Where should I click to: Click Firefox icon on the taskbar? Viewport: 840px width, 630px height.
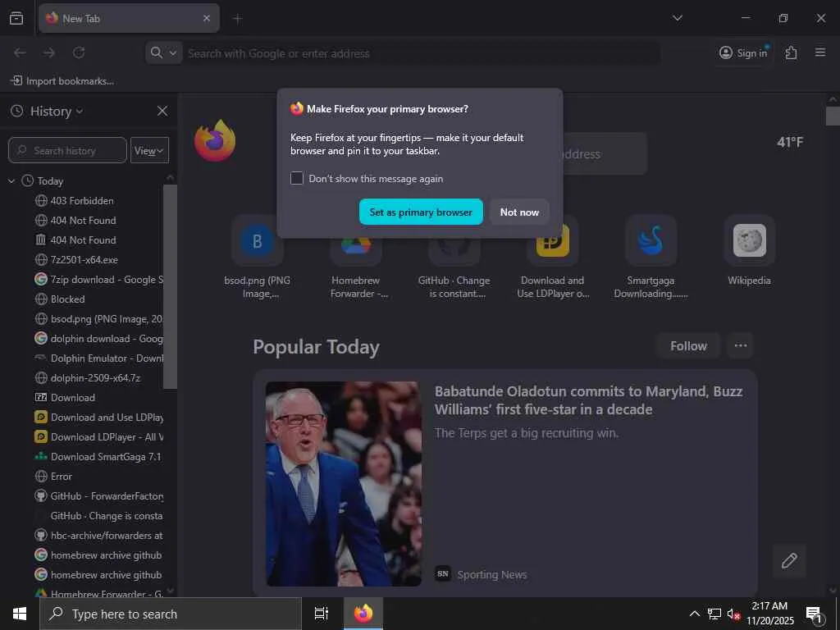tap(363, 614)
